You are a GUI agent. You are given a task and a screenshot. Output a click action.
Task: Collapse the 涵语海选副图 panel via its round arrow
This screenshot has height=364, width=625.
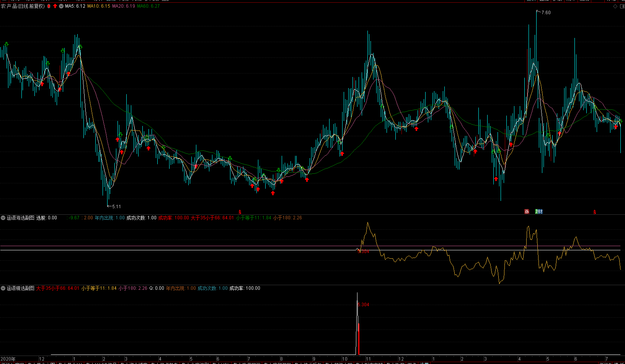tap(3, 218)
